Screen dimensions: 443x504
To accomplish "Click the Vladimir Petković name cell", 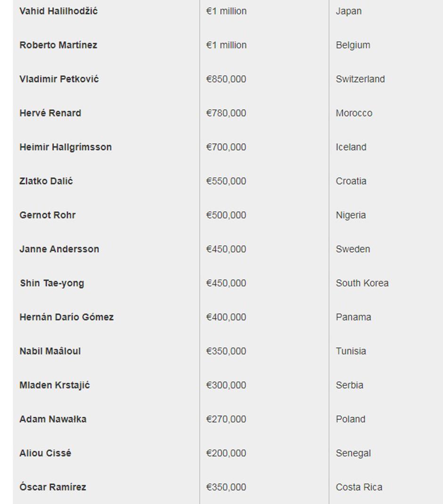I will [59, 79].
